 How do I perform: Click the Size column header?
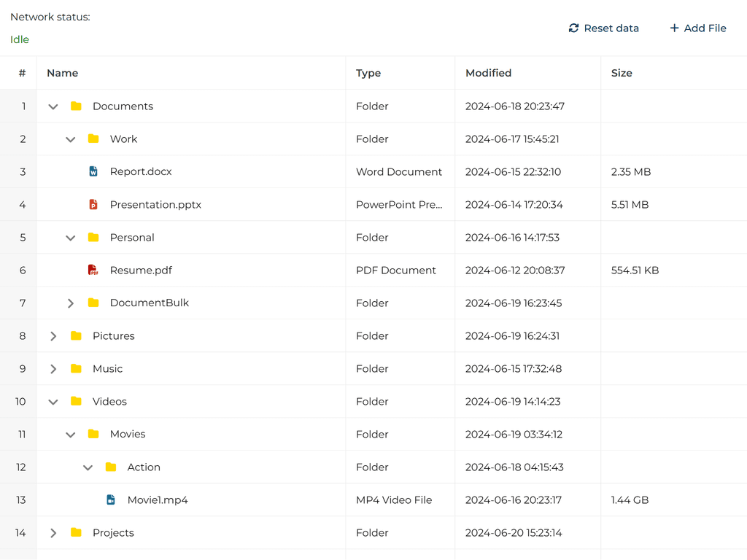(x=622, y=73)
